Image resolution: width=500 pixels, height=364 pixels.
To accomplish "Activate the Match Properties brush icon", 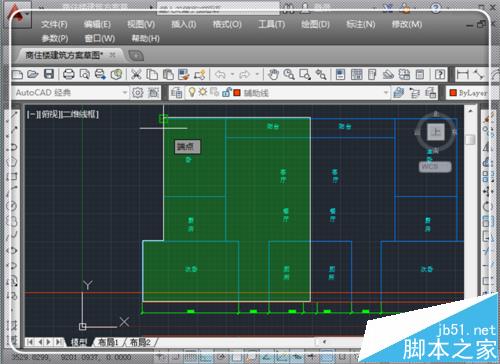I will pos(184,74).
